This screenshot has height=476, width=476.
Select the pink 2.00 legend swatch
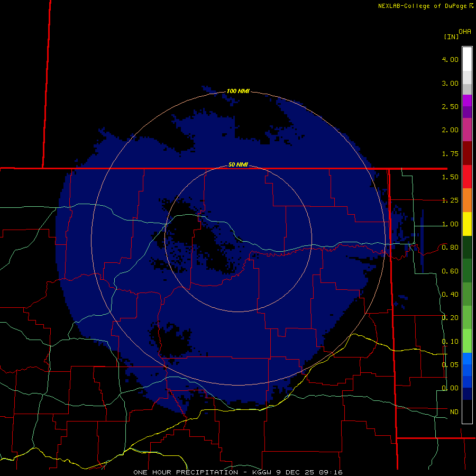[467, 130]
